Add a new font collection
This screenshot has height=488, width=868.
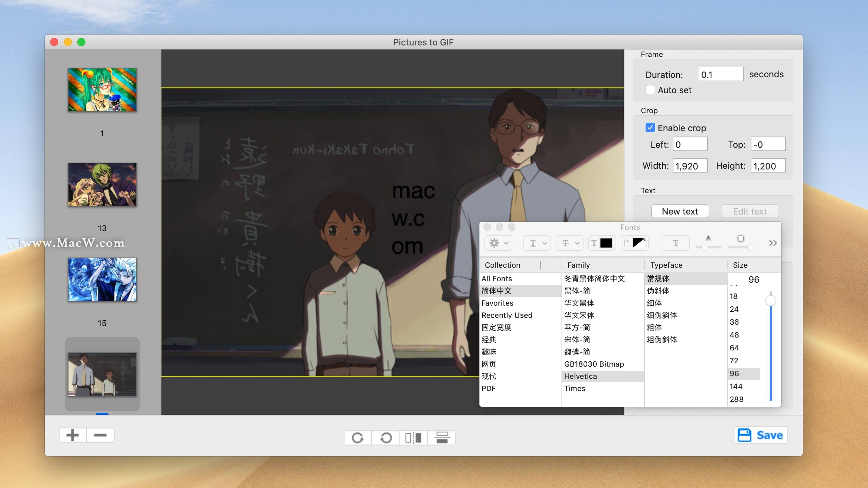coord(541,265)
